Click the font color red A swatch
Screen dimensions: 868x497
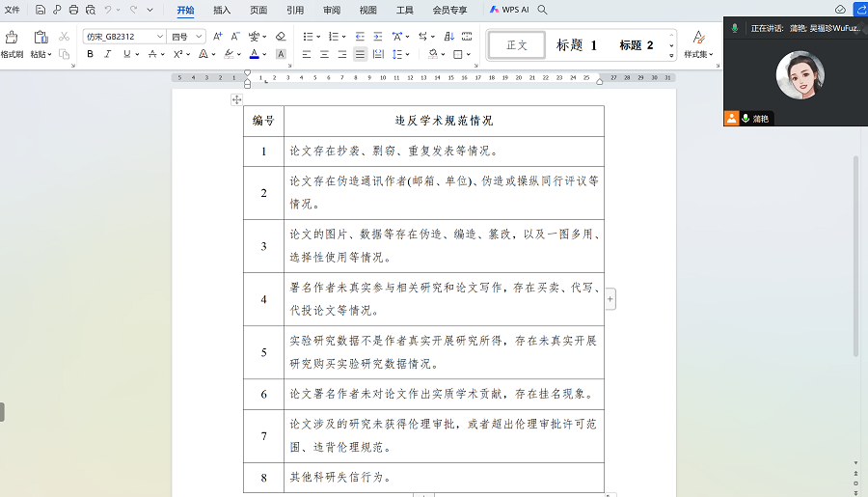tap(254, 55)
